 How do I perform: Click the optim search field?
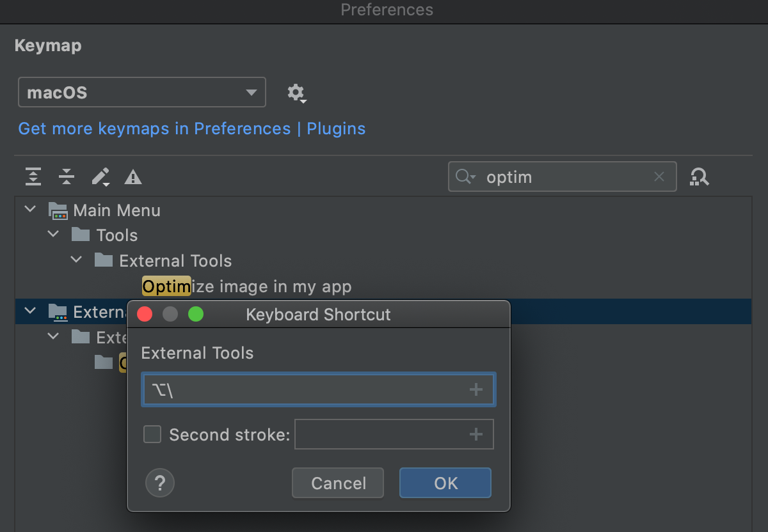[563, 176]
